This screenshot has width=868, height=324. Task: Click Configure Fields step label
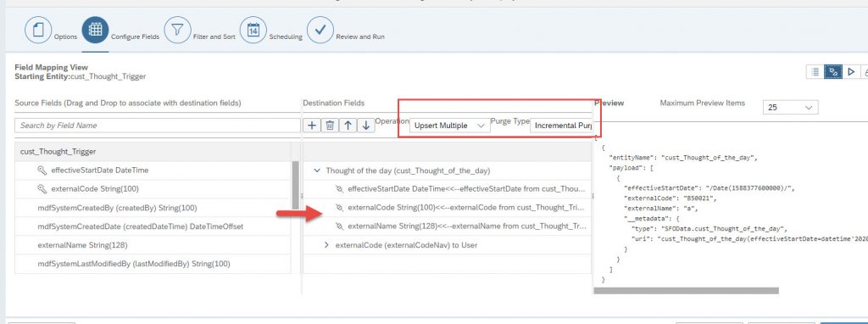(135, 37)
